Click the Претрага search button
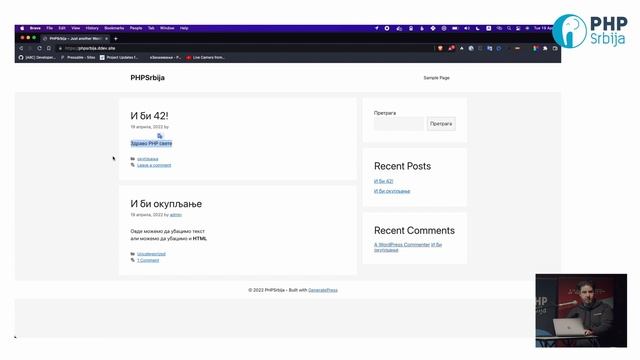This screenshot has height=360, width=640. 441,124
